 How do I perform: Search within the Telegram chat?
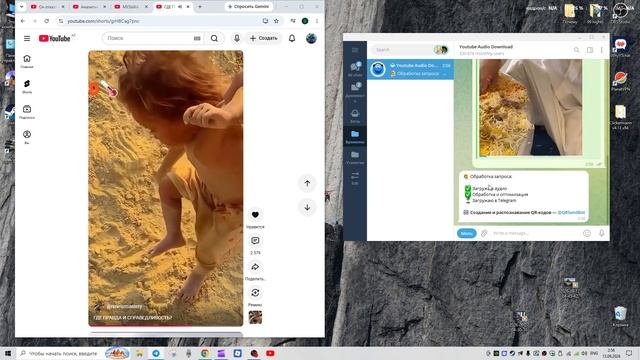(x=576, y=50)
